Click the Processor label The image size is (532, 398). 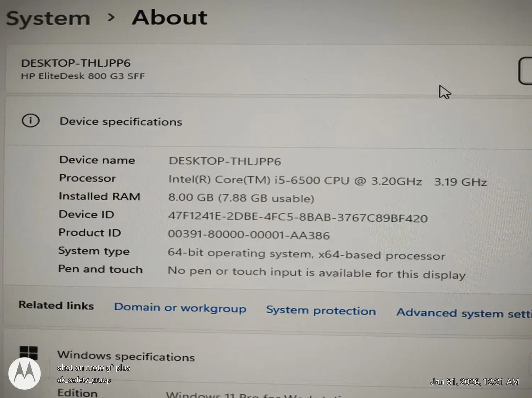click(x=88, y=178)
